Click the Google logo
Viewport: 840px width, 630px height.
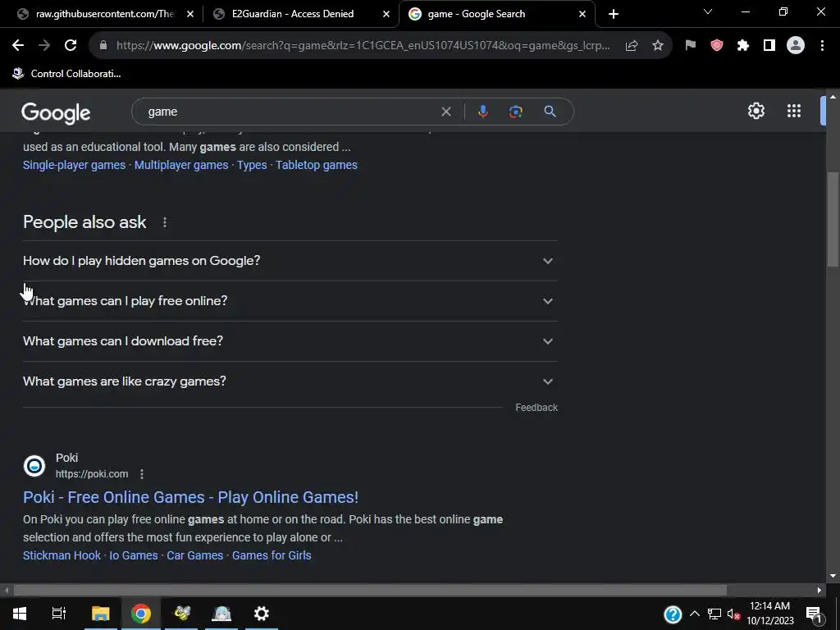coord(56,113)
